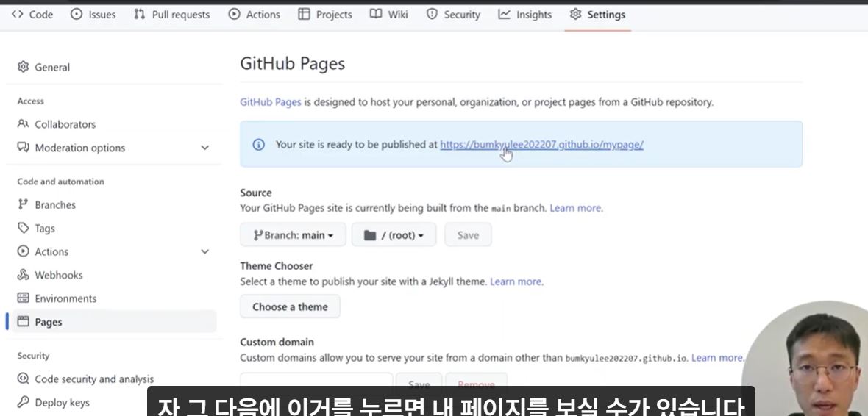Click the Choose a theme button
This screenshot has width=868, height=416.
290,306
